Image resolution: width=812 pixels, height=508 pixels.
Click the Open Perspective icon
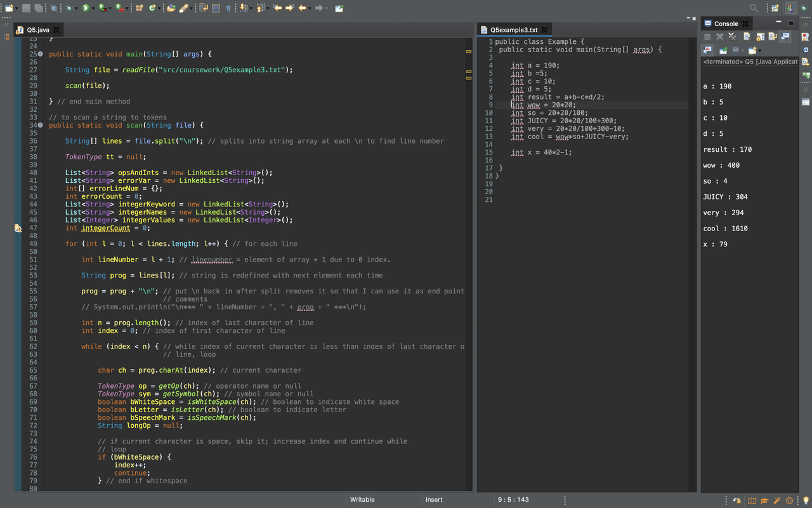pos(775,8)
